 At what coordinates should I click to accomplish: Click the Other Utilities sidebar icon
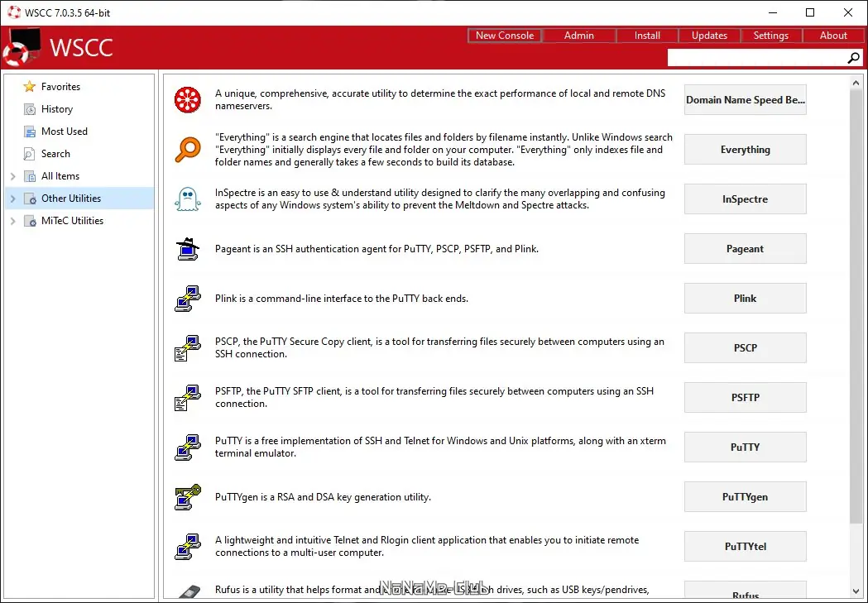29,198
